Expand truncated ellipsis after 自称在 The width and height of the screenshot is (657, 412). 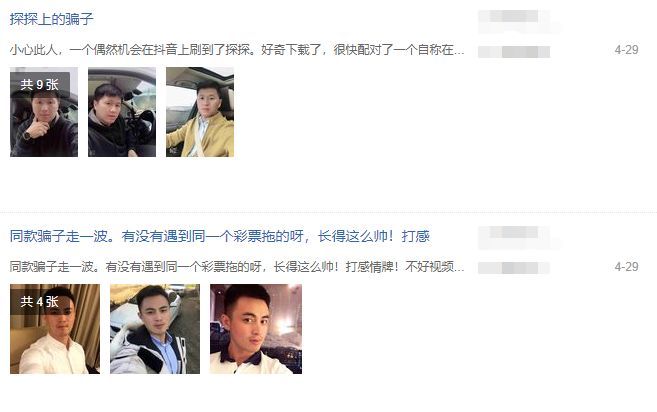pyautogui.click(x=460, y=53)
